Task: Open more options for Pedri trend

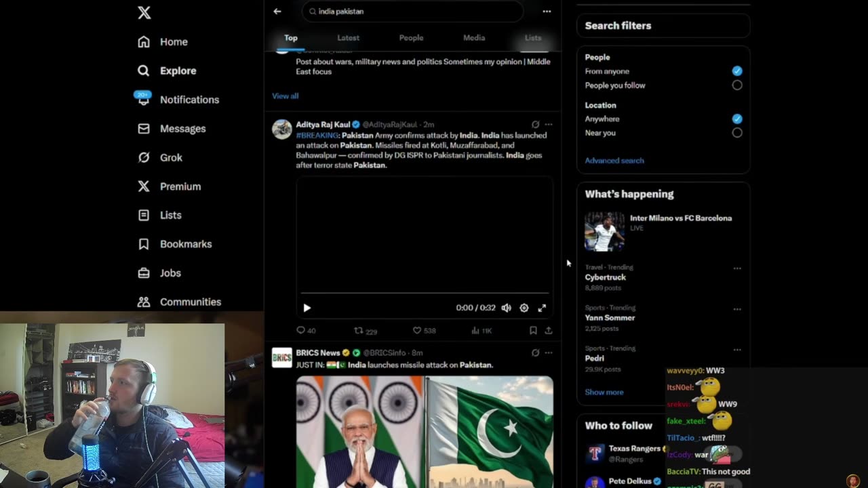Action: click(x=737, y=350)
